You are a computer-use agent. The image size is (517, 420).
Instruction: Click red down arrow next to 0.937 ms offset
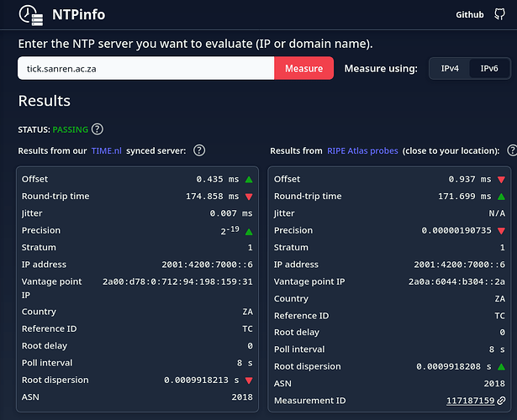tap(501, 180)
